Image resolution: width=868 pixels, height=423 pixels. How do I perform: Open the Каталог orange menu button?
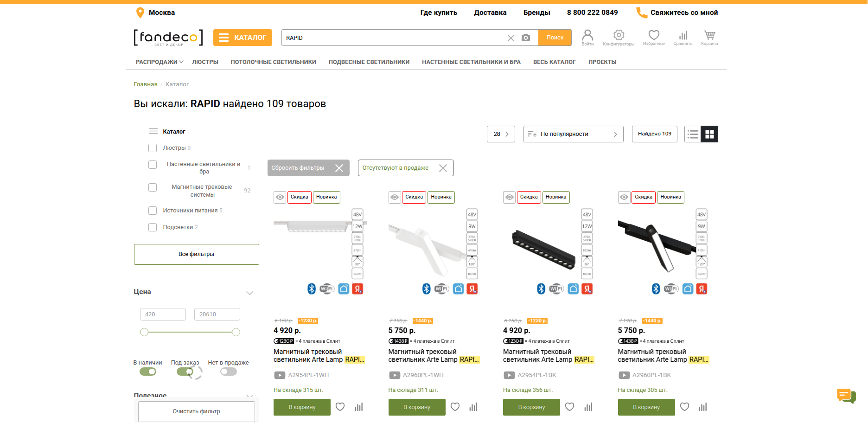point(243,38)
